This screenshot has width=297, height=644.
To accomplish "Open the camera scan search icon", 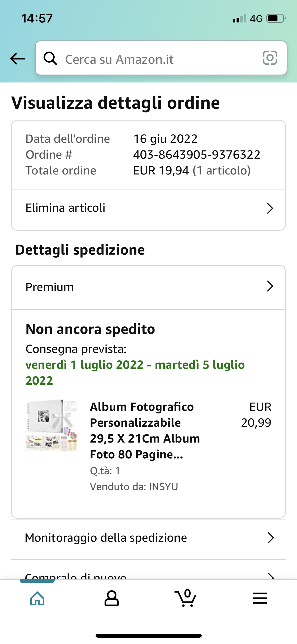I will tap(270, 58).
